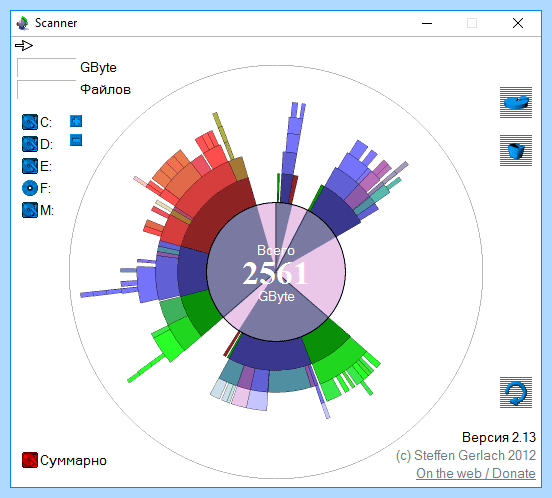Minimize the Scanner window
The height and width of the screenshot is (498, 552).
pos(427,23)
